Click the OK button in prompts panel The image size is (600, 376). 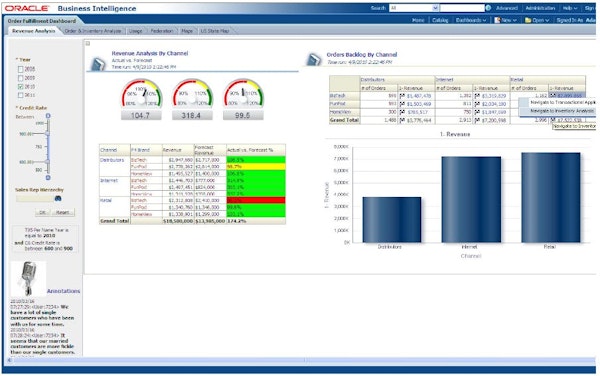(42, 212)
